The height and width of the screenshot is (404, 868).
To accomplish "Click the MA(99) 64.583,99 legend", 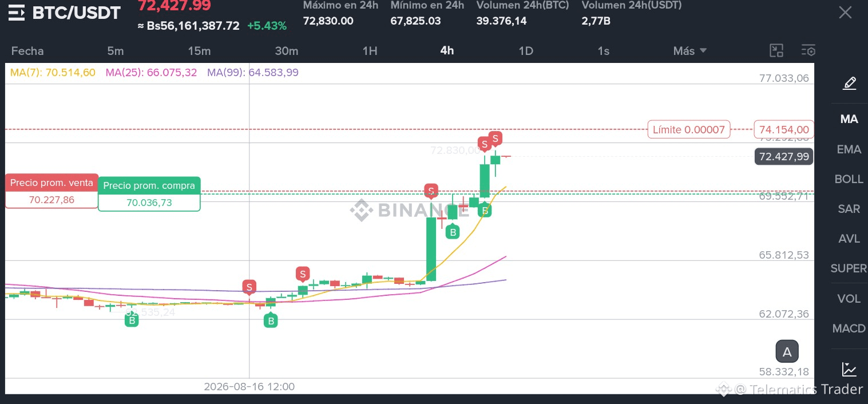I will coord(253,73).
